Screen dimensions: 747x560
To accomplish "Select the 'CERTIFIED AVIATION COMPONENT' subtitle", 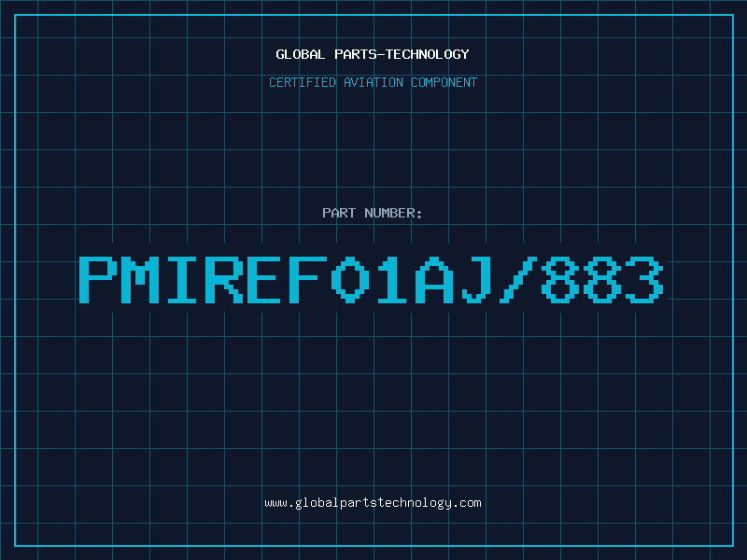I will pos(373,82).
